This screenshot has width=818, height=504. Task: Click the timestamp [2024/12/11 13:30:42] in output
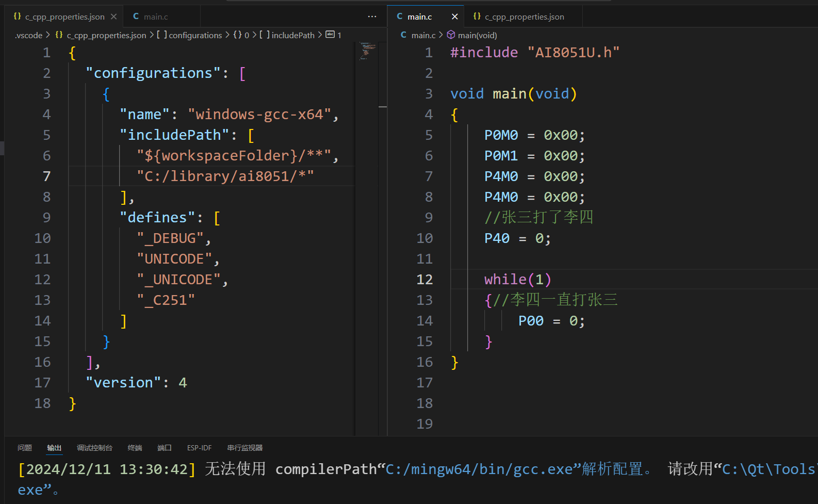pyautogui.click(x=107, y=469)
